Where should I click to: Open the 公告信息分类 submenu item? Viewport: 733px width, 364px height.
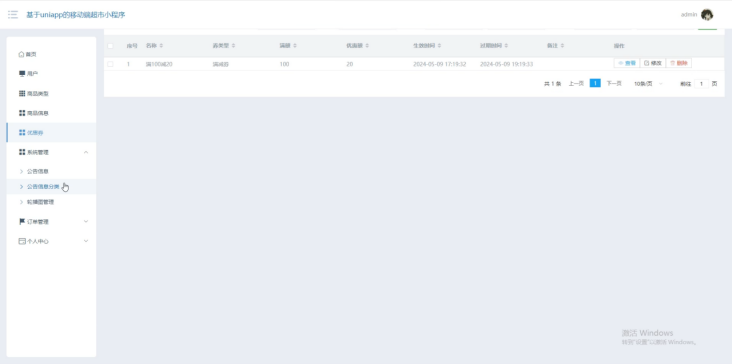(51, 186)
